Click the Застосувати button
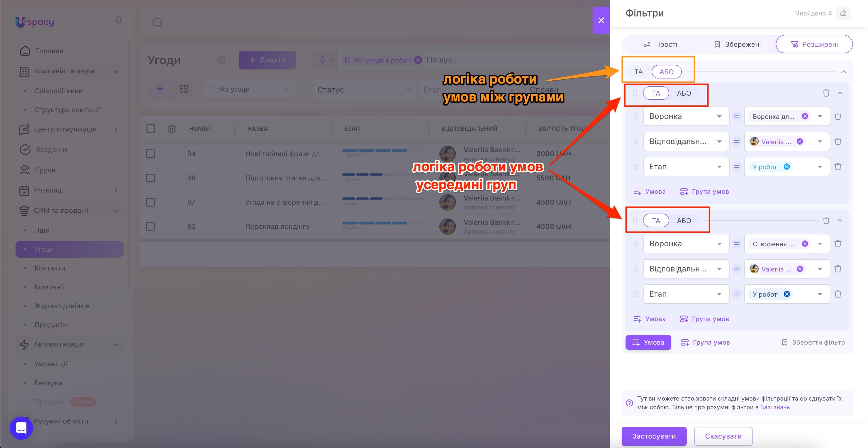The width and height of the screenshot is (868, 448). click(x=654, y=436)
